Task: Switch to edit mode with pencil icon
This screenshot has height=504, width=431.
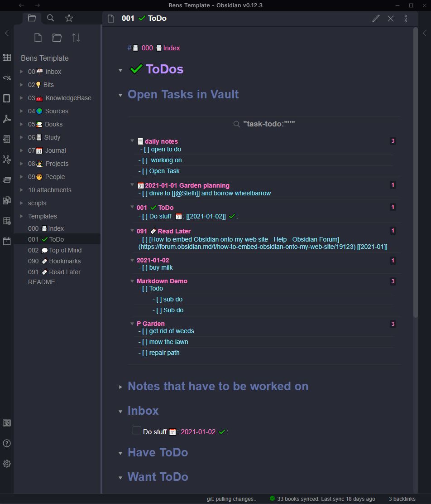Action: pos(376,19)
